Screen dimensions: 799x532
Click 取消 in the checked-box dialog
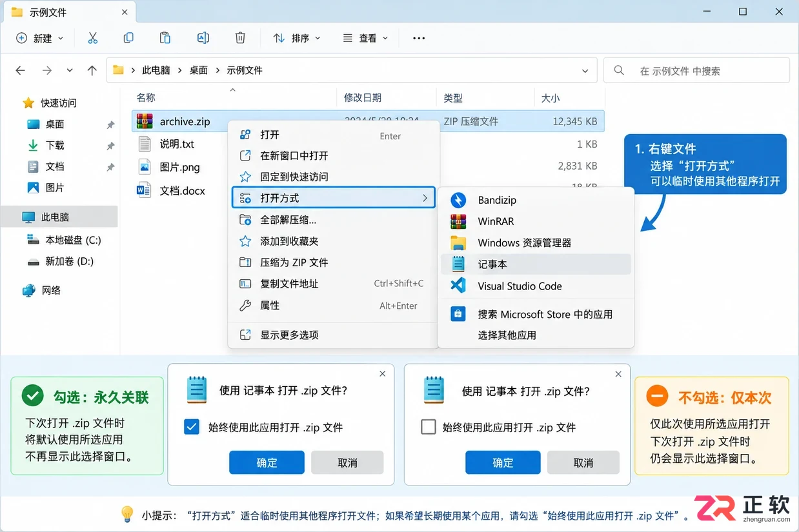click(x=347, y=462)
